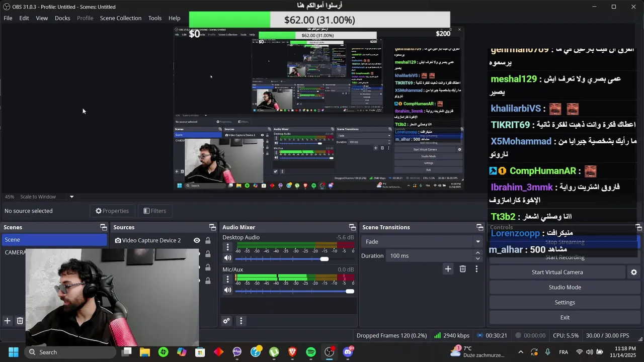
Task: Open the Mic/Aux three-dot options menu
Action: click(227, 279)
